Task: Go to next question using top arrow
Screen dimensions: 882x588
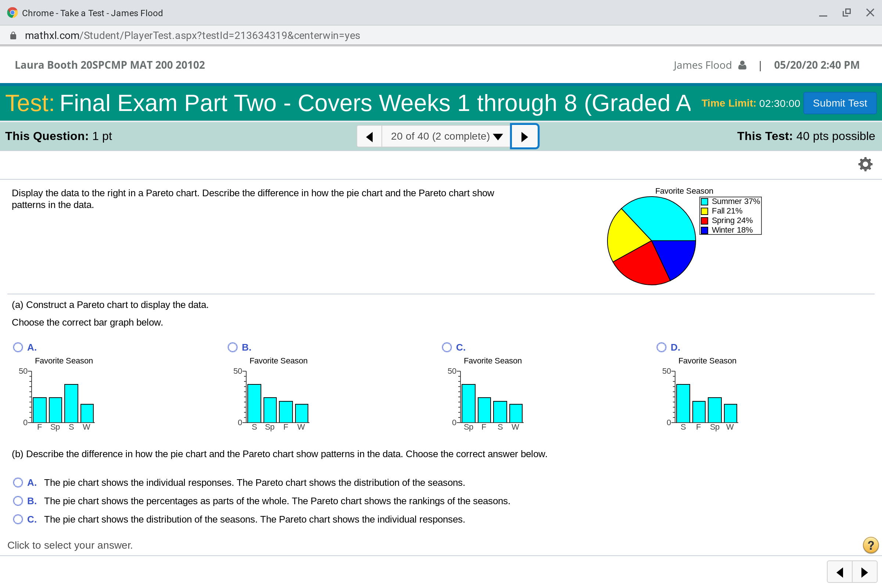Action: (524, 136)
